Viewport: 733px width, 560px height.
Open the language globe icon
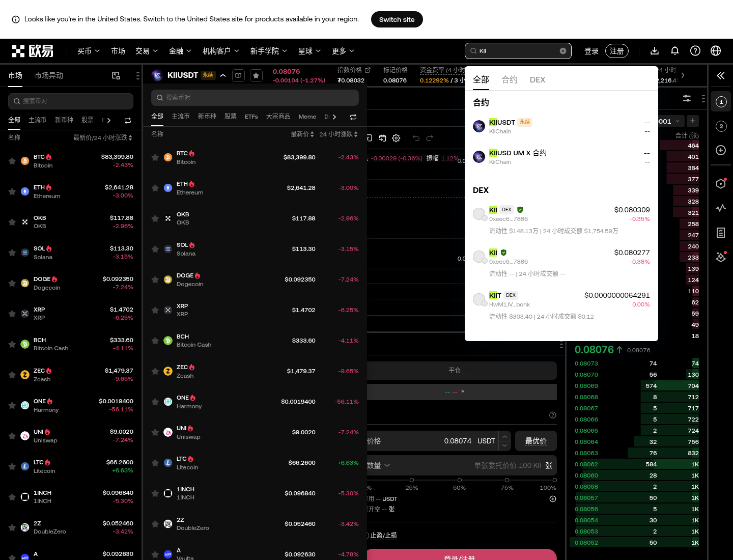click(716, 51)
